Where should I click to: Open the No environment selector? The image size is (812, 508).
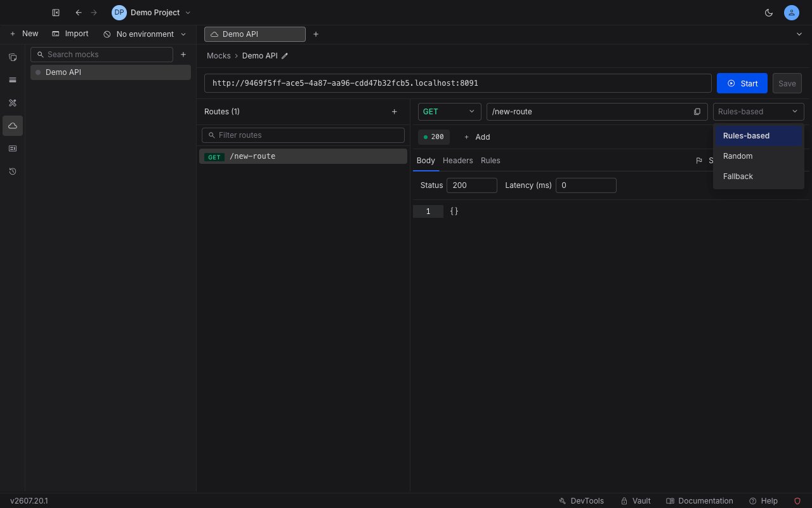(x=145, y=34)
